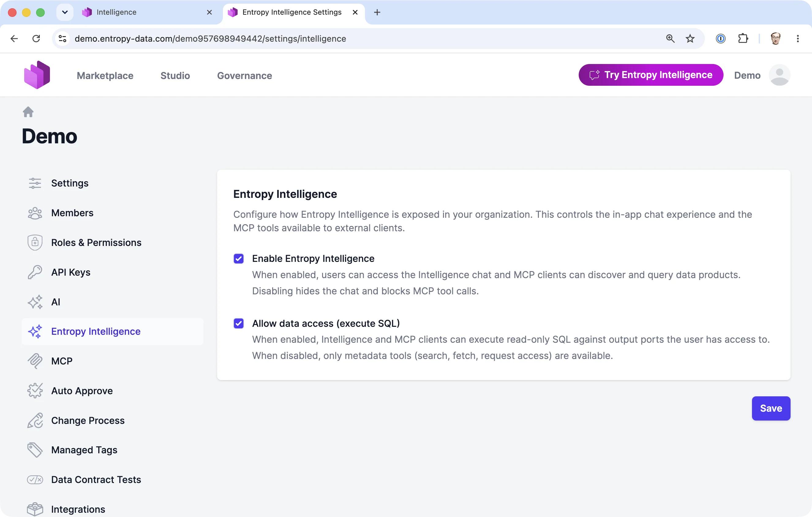
Task: Open Roles & Permissions settings
Action: click(112, 243)
